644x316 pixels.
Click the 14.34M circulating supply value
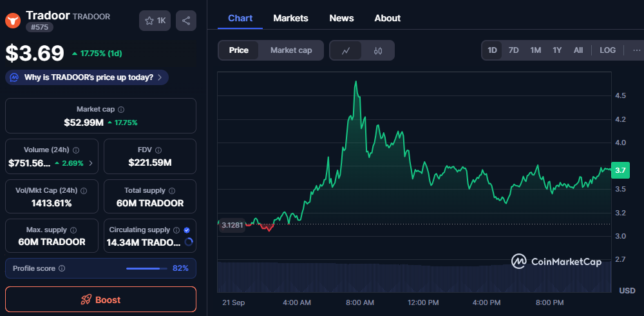pyautogui.click(x=144, y=242)
